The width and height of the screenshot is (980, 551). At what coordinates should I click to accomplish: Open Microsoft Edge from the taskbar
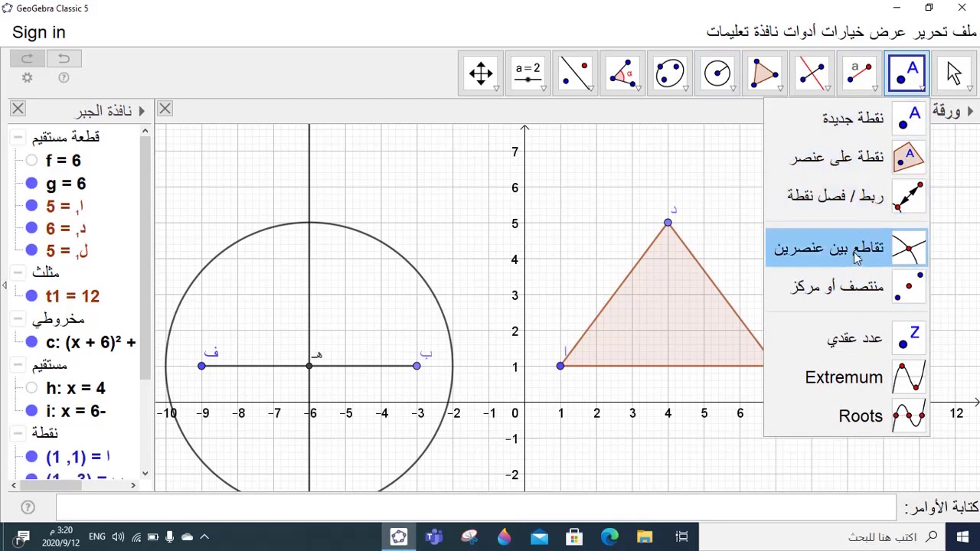pyautogui.click(x=609, y=536)
